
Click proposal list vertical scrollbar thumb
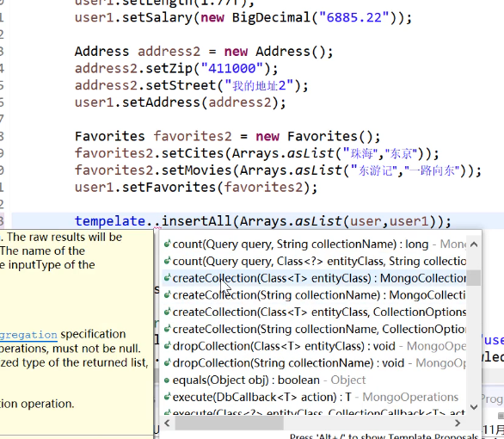click(474, 278)
